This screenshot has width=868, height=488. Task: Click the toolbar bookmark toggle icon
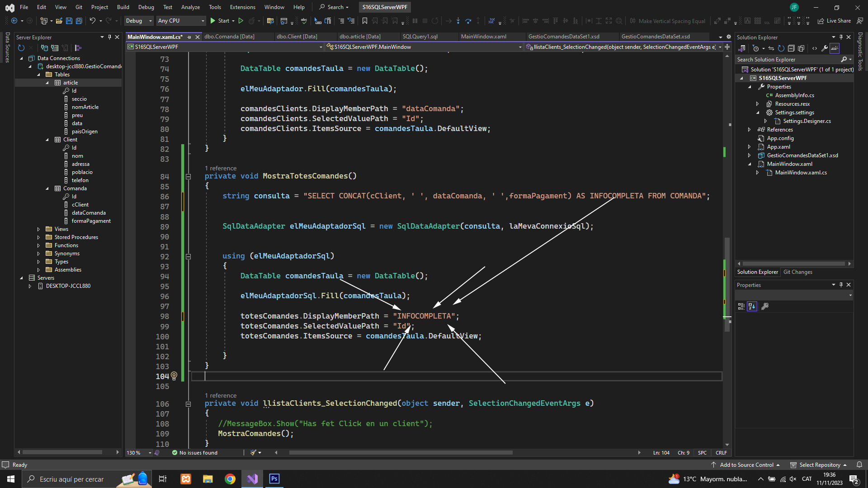(364, 21)
